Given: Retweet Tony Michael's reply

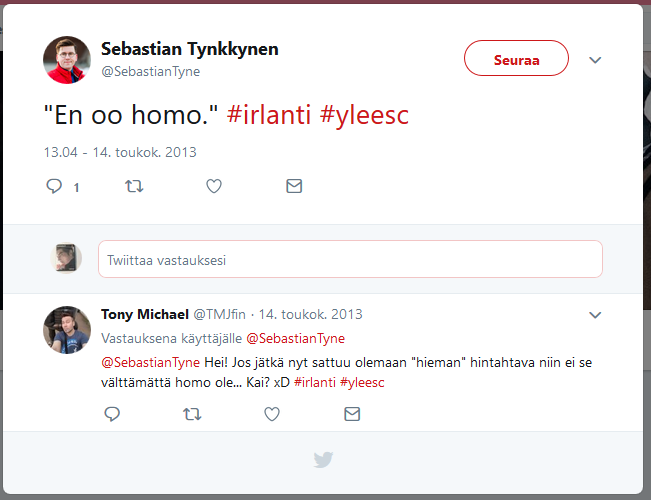Looking at the screenshot, I should (x=191, y=413).
